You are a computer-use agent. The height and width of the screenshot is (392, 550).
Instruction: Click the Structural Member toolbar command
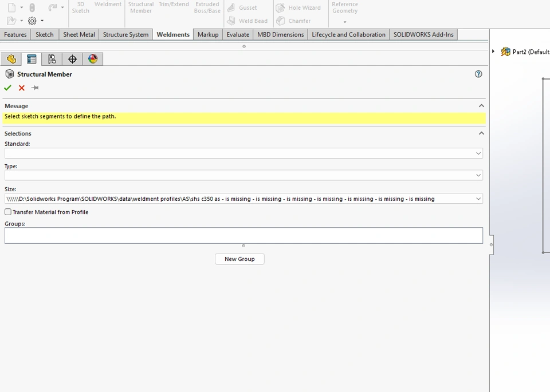pyautogui.click(x=141, y=7)
